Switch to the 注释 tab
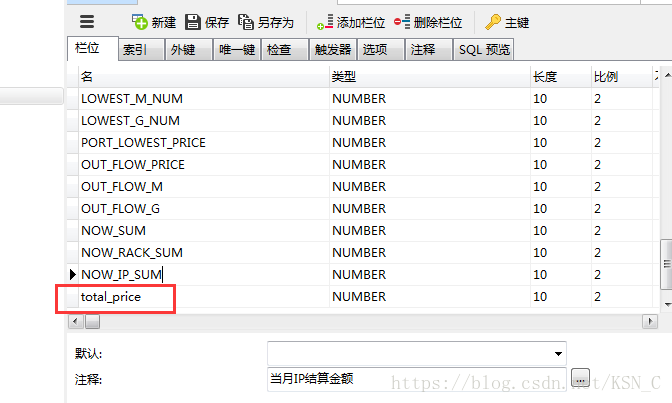Viewport: 672px width, 403px height. (429, 50)
